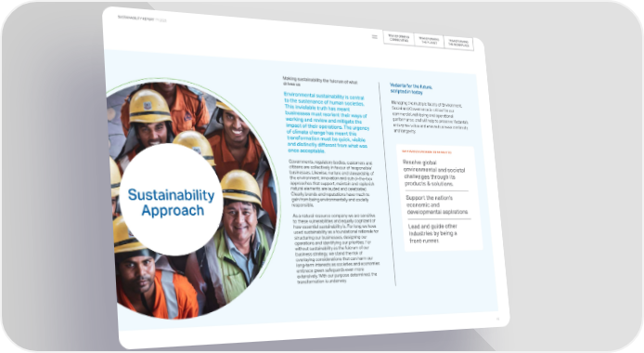Click the orange heading in the white card
Viewport: 644px width, 353px height.
pos(427,152)
